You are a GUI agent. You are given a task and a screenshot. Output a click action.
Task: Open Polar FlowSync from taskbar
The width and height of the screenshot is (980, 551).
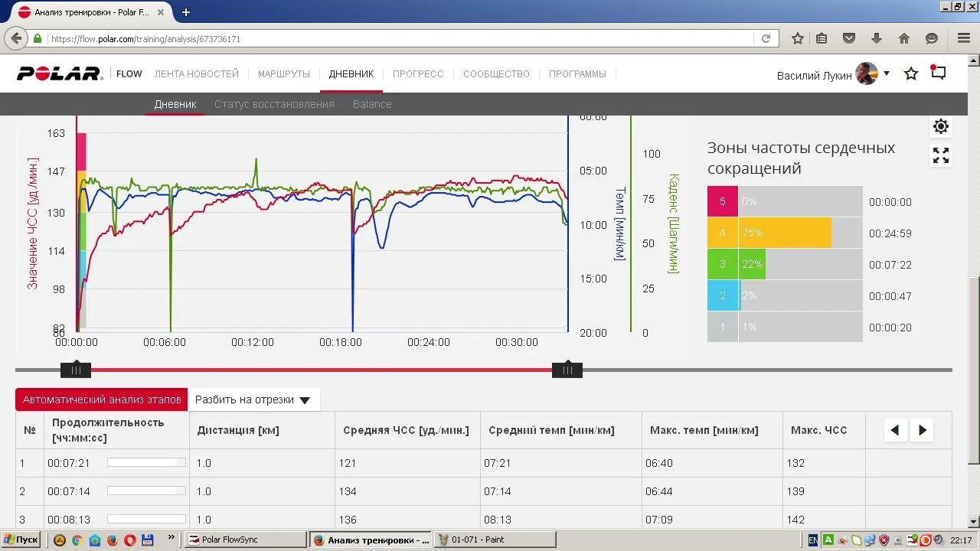pyautogui.click(x=247, y=540)
